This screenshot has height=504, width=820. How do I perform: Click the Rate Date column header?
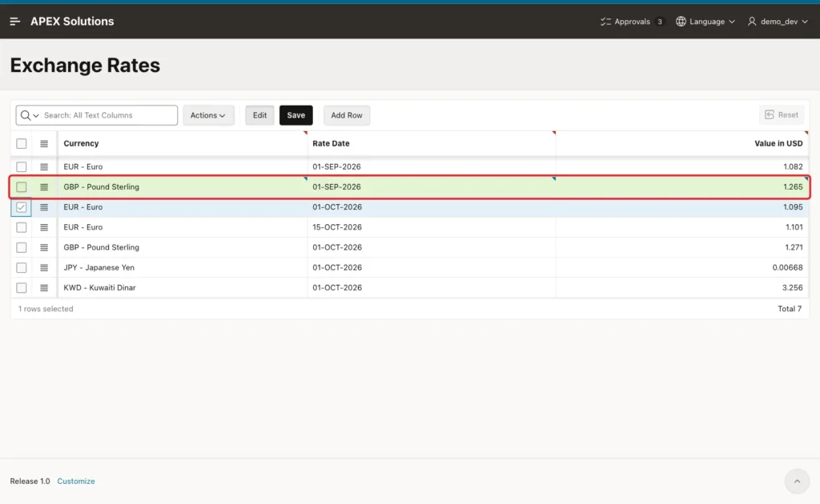pos(432,144)
